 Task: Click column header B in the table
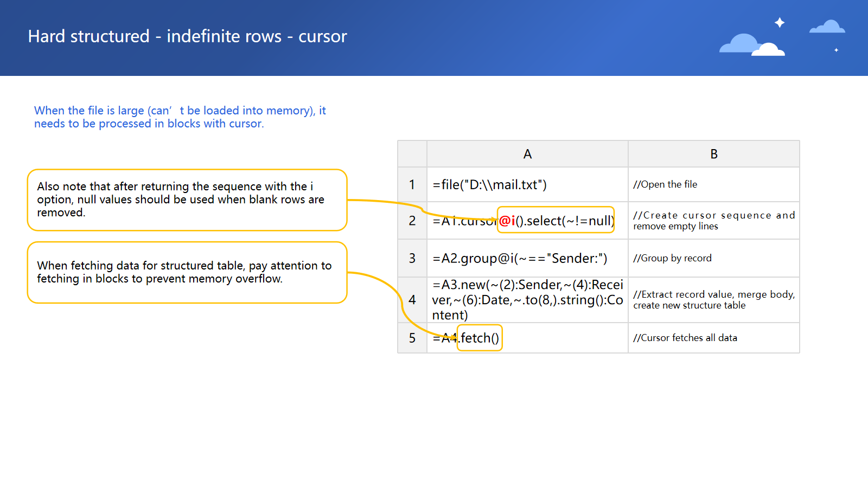click(x=713, y=154)
